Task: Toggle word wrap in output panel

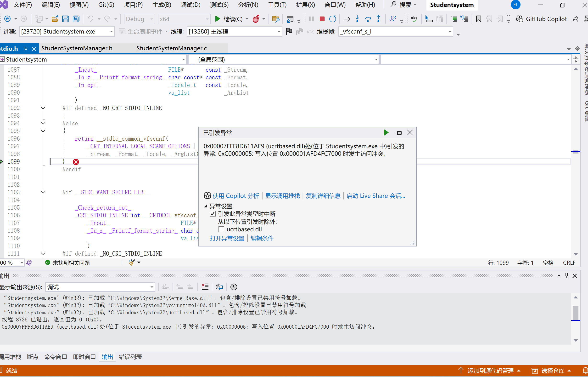Action: 219,287
